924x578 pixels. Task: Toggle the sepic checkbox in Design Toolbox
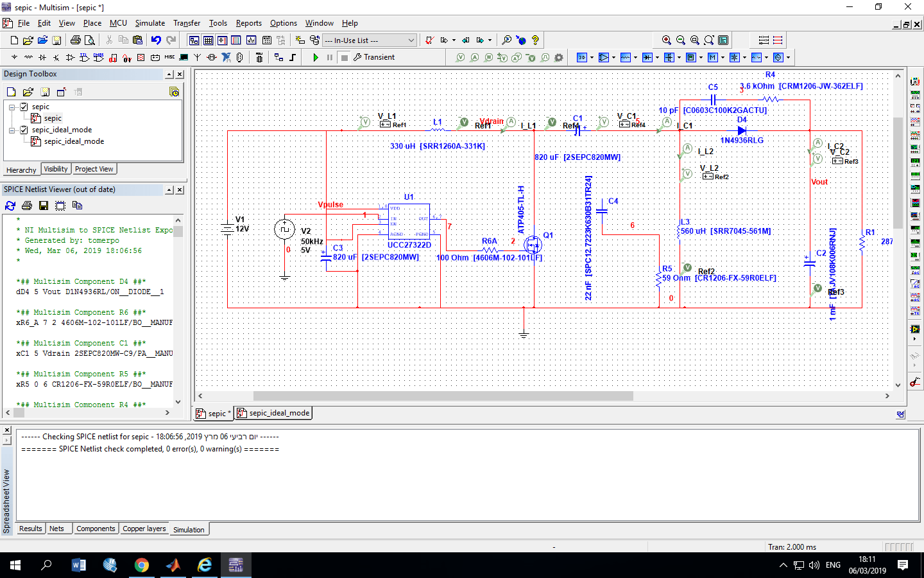24,108
